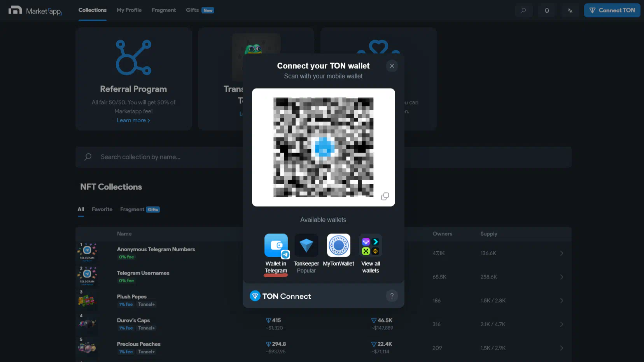Select Wallet in Telegram

point(276,254)
